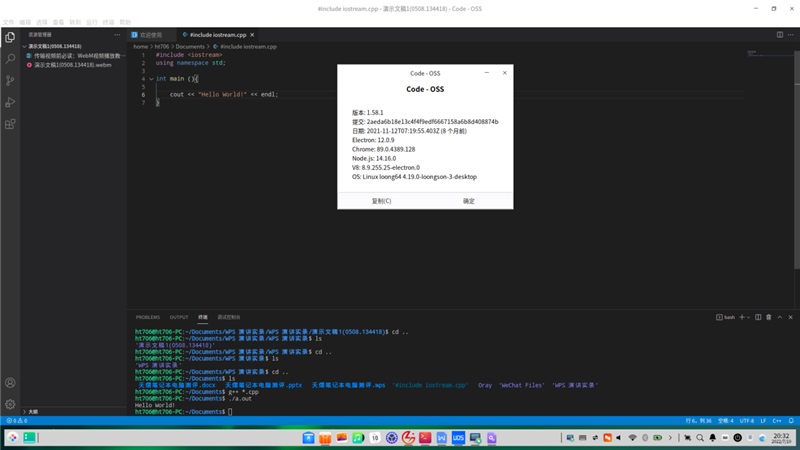Fold the int main function arrow

pos(151,79)
